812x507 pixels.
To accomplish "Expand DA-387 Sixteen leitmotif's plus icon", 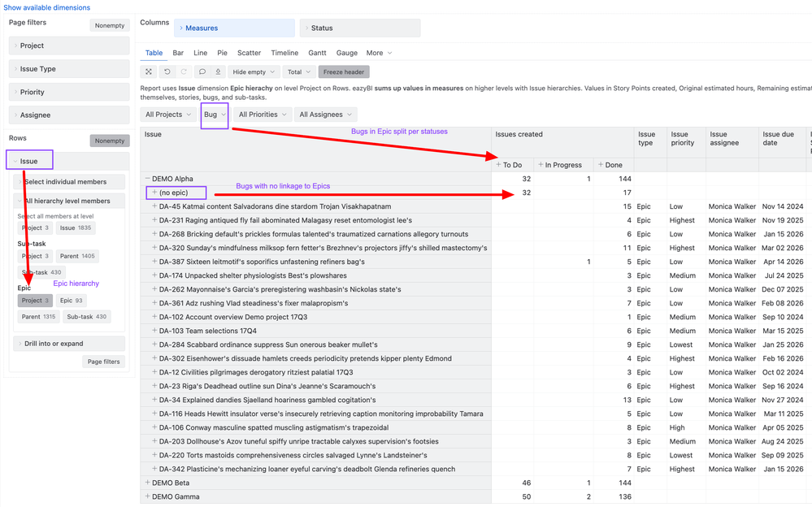I will tap(154, 262).
